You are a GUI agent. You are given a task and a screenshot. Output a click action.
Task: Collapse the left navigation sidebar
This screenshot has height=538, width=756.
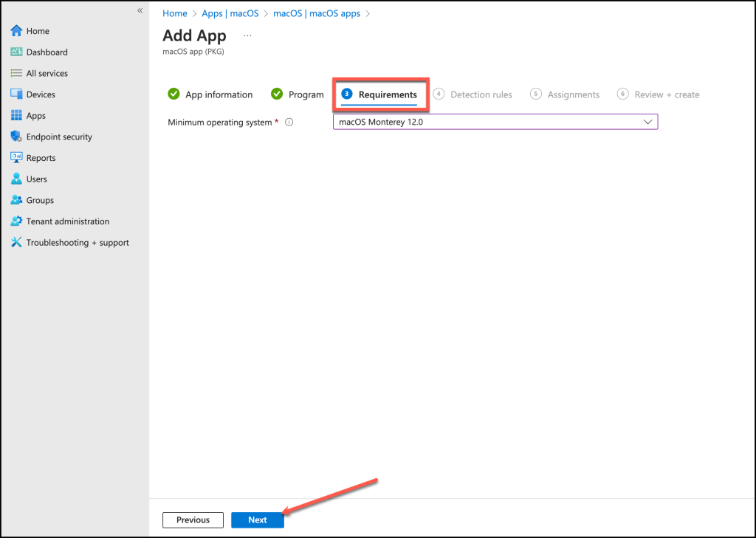click(x=140, y=10)
